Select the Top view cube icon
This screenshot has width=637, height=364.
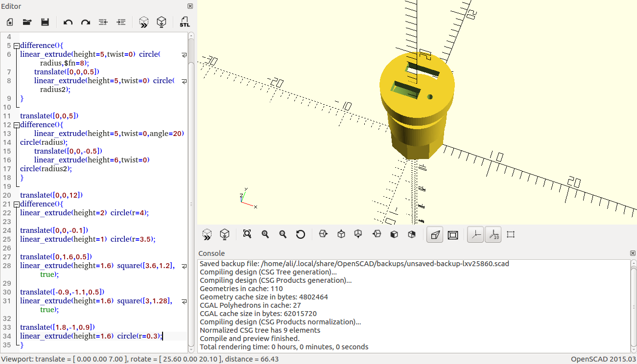(x=341, y=234)
